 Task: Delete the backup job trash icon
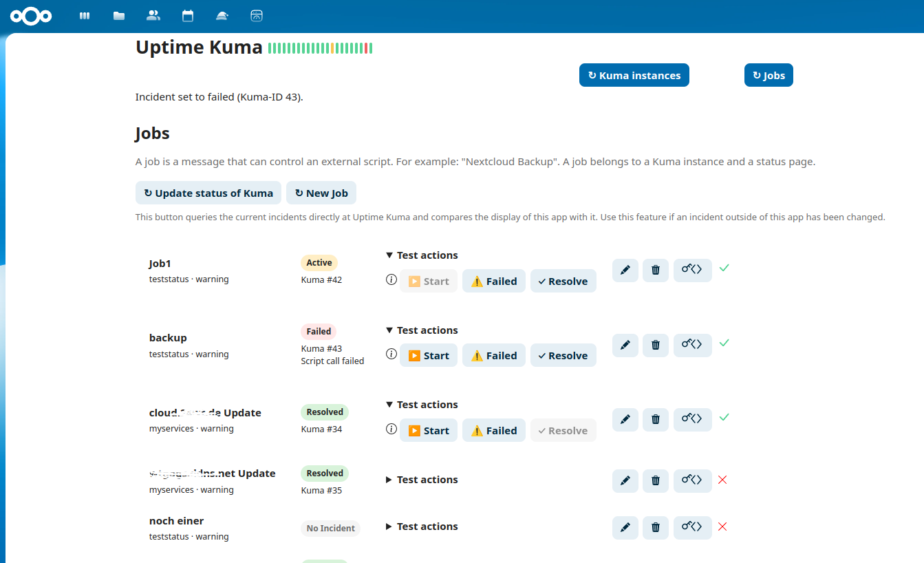656,345
